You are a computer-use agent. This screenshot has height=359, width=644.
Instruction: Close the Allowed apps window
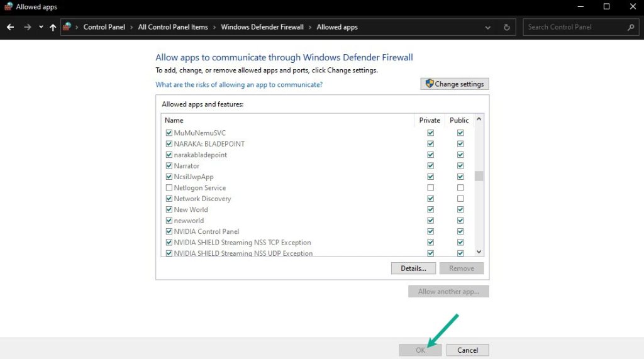tap(633, 6)
